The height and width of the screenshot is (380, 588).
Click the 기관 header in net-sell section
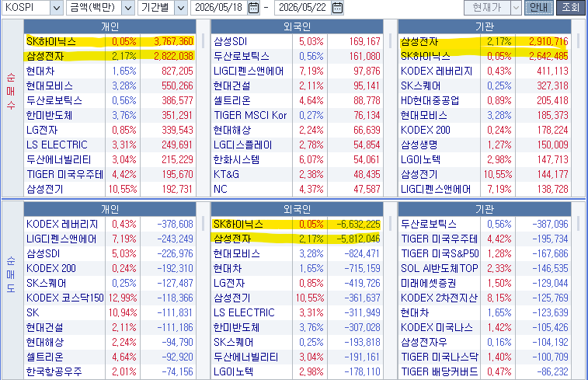[x=485, y=209]
